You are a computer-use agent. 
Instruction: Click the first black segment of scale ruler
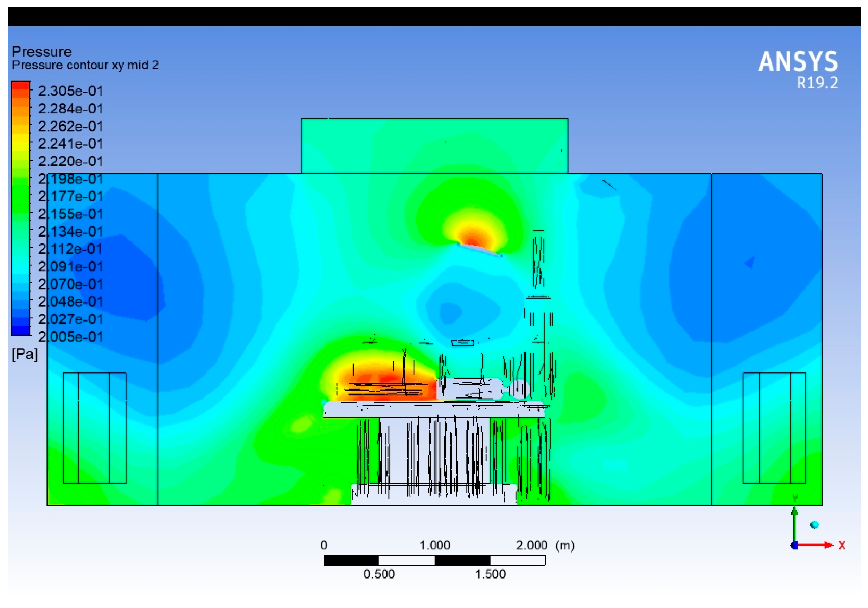[x=351, y=560]
